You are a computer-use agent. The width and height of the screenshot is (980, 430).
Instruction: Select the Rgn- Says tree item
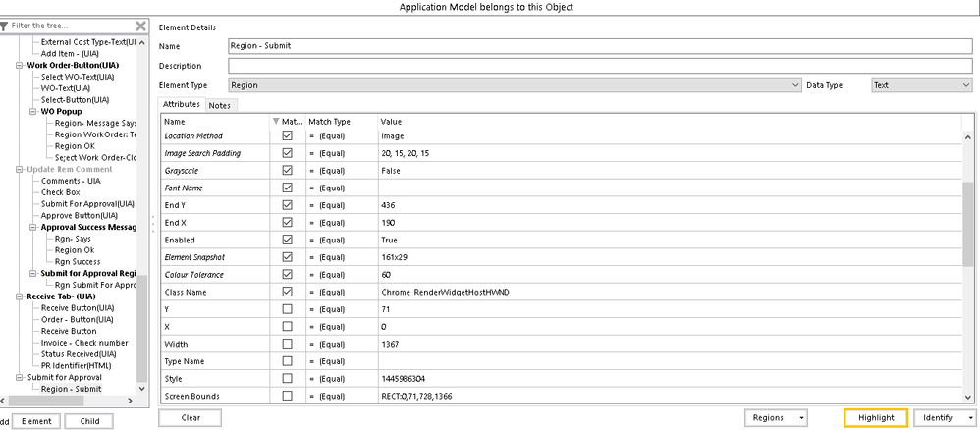click(x=73, y=239)
